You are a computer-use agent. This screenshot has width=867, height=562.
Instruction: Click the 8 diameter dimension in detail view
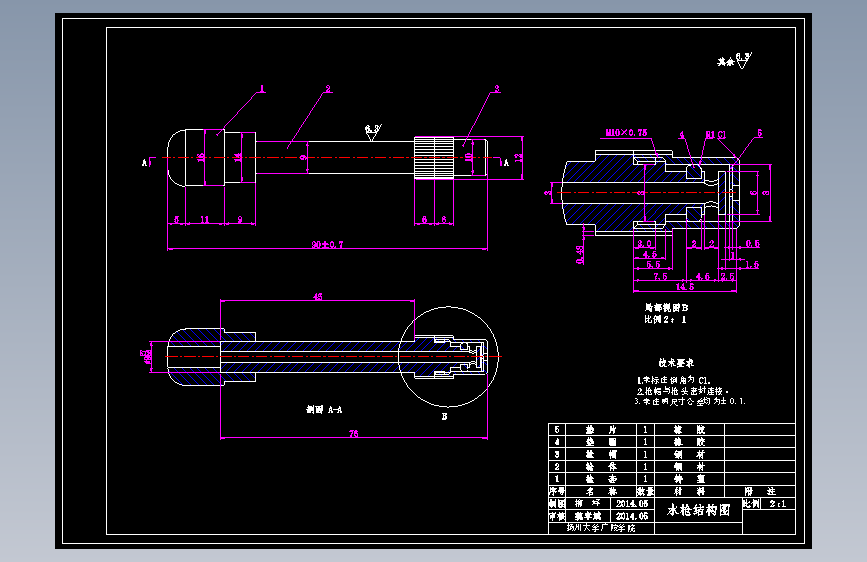click(x=766, y=193)
